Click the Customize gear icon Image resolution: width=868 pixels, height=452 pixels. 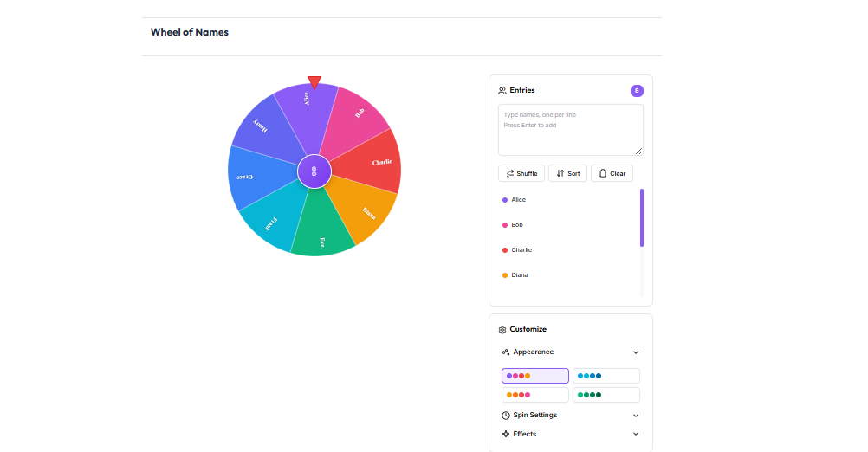(502, 330)
